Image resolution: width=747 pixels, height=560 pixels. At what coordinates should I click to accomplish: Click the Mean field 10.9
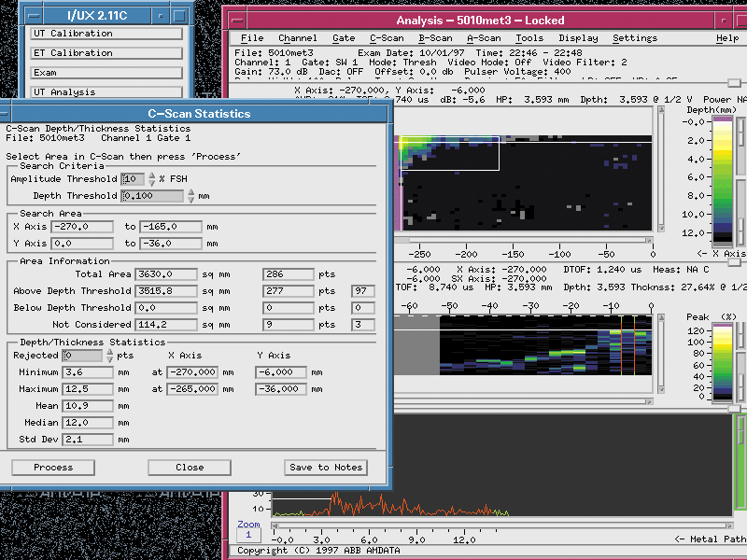88,406
